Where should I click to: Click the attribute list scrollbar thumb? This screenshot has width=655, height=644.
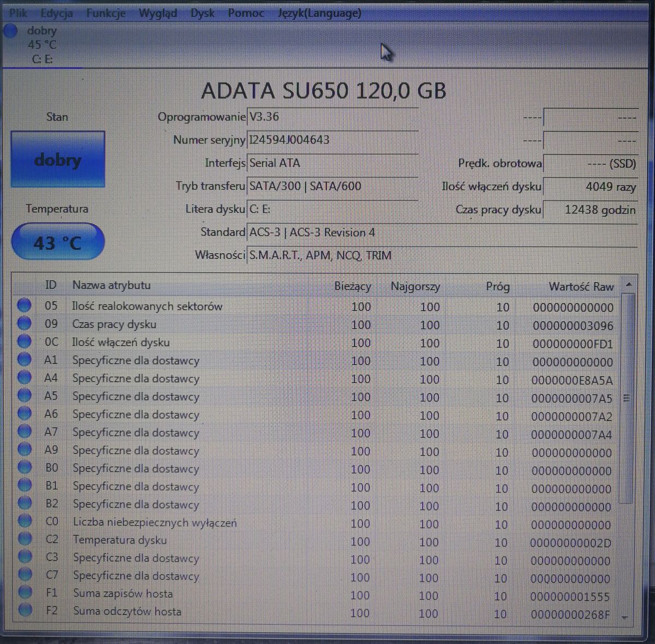627,397
